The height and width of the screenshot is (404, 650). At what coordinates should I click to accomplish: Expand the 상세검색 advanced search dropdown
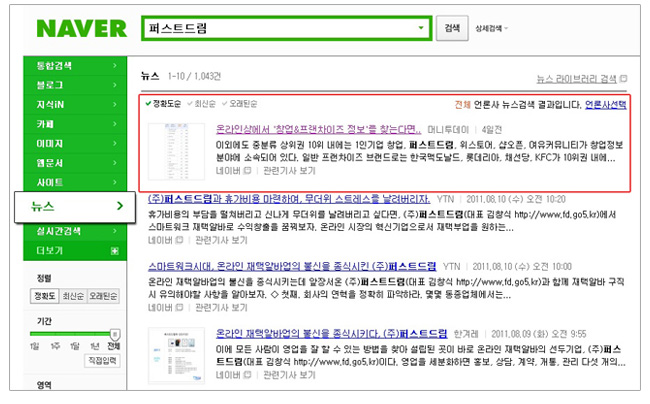click(x=491, y=29)
